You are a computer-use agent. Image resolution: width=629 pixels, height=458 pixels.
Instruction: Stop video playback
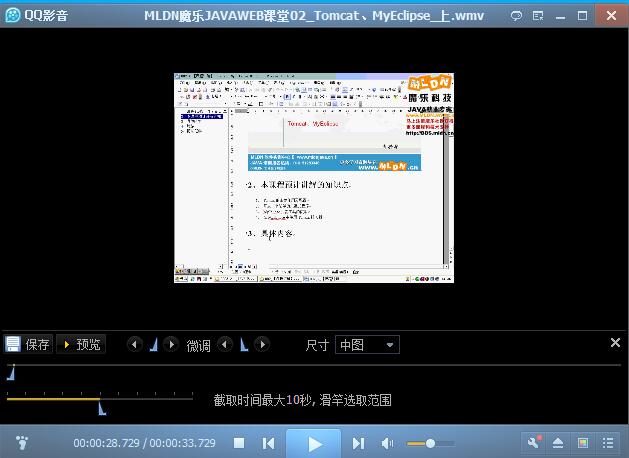[x=239, y=443]
